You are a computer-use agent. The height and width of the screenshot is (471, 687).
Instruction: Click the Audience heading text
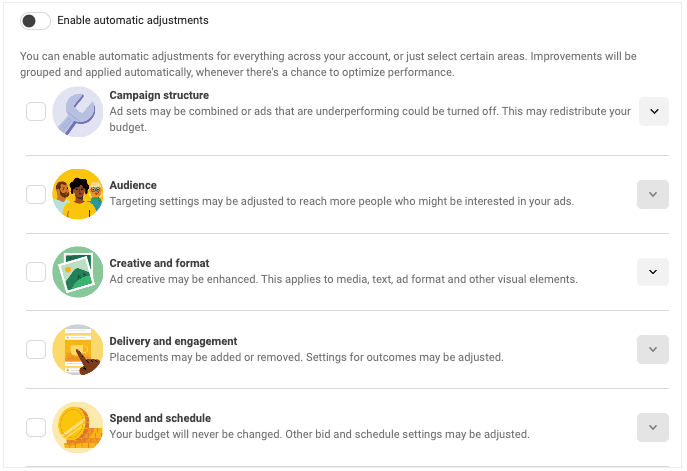click(133, 185)
